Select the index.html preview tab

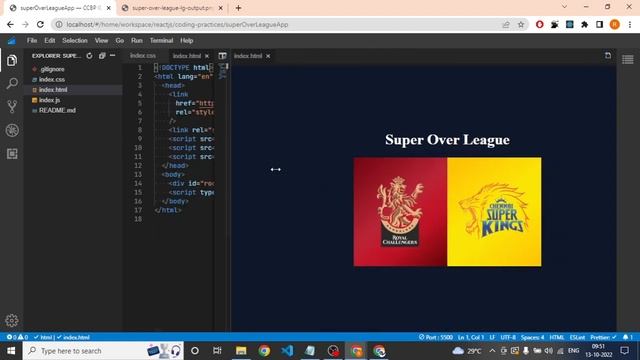248,56
